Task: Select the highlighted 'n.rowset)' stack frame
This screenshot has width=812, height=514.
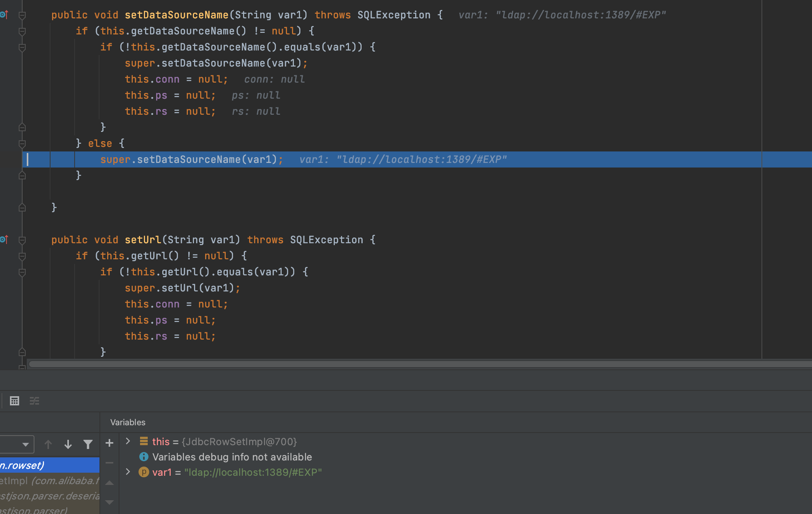Action: click(x=50, y=465)
